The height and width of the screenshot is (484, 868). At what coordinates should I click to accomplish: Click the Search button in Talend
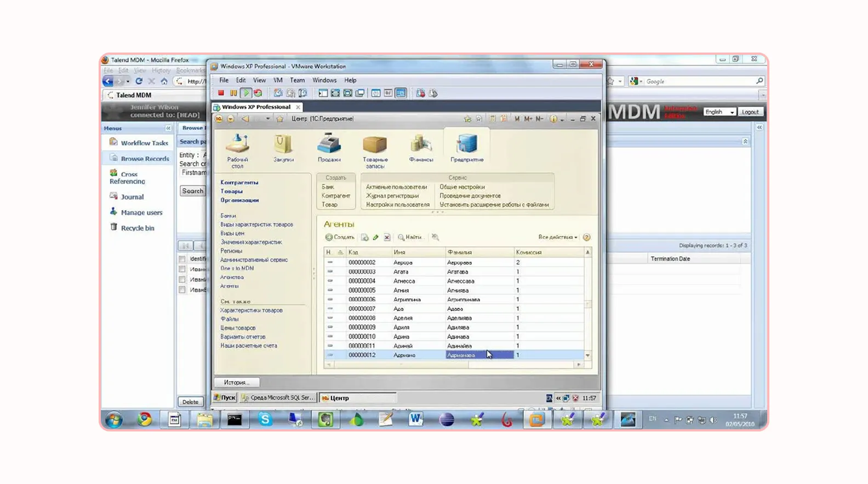[x=192, y=191]
